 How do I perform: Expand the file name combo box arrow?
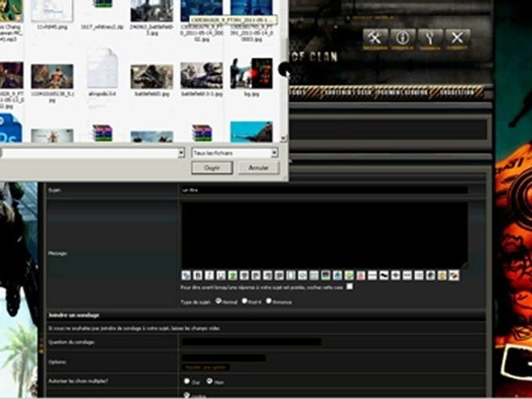pyautogui.click(x=181, y=153)
